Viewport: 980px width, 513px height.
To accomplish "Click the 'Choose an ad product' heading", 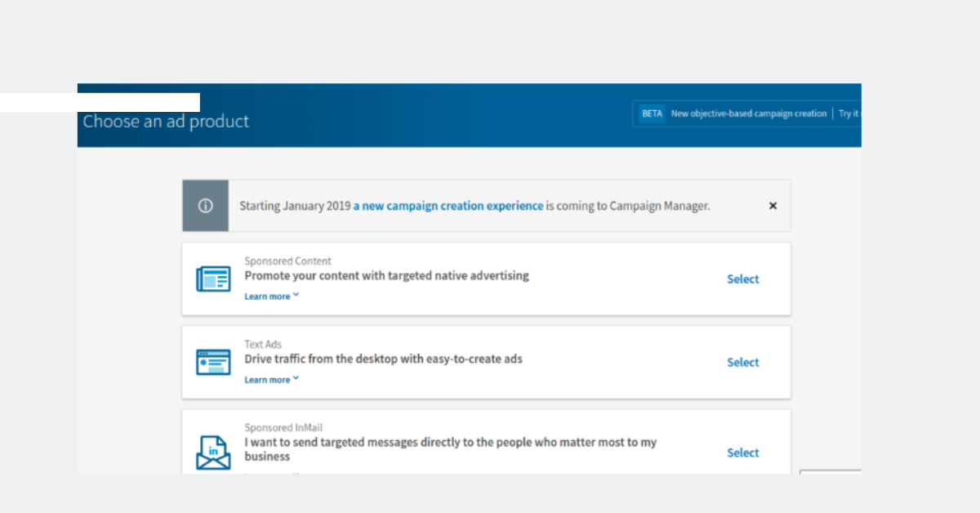I will pos(166,122).
